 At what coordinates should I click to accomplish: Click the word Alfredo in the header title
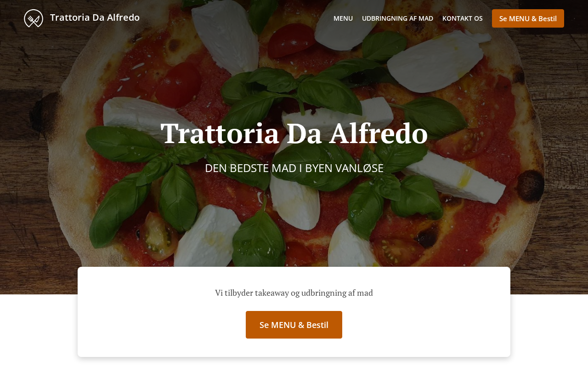tap(123, 17)
